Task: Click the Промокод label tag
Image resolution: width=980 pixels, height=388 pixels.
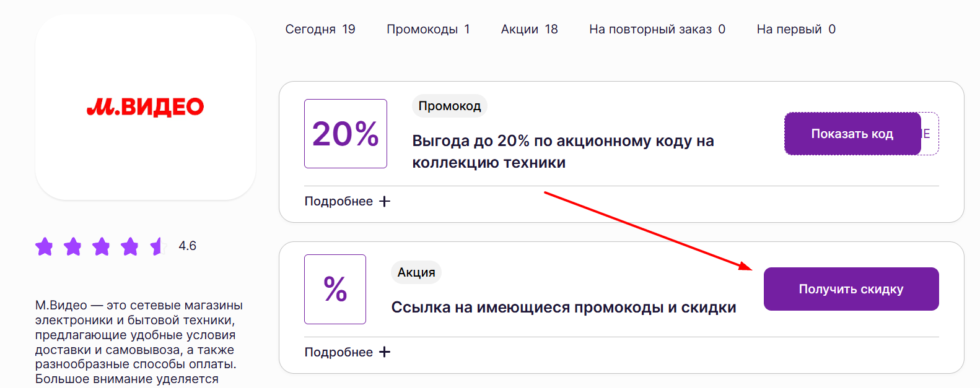Action: tap(450, 106)
